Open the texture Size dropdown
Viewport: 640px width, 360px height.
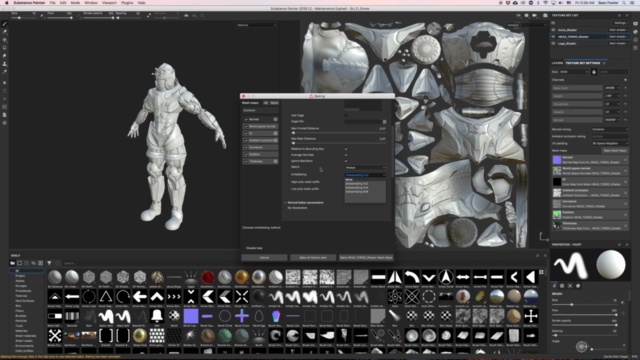pyautogui.click(x=574, y=72)
